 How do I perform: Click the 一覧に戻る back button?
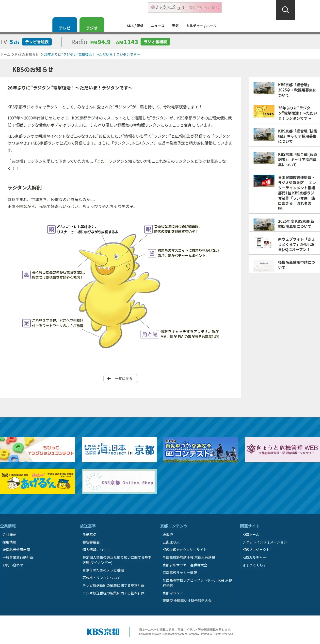pyautogui.click(x=120, y=379)
